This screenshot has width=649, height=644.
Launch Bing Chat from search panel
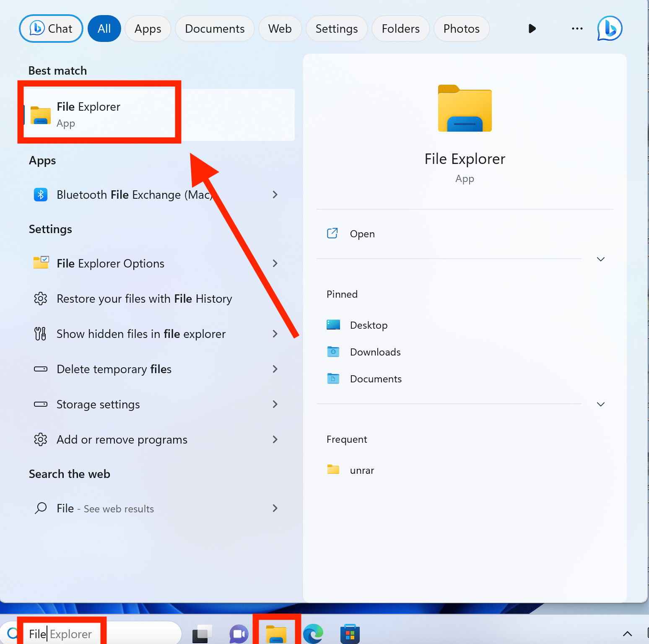click(x=51, y=28)
